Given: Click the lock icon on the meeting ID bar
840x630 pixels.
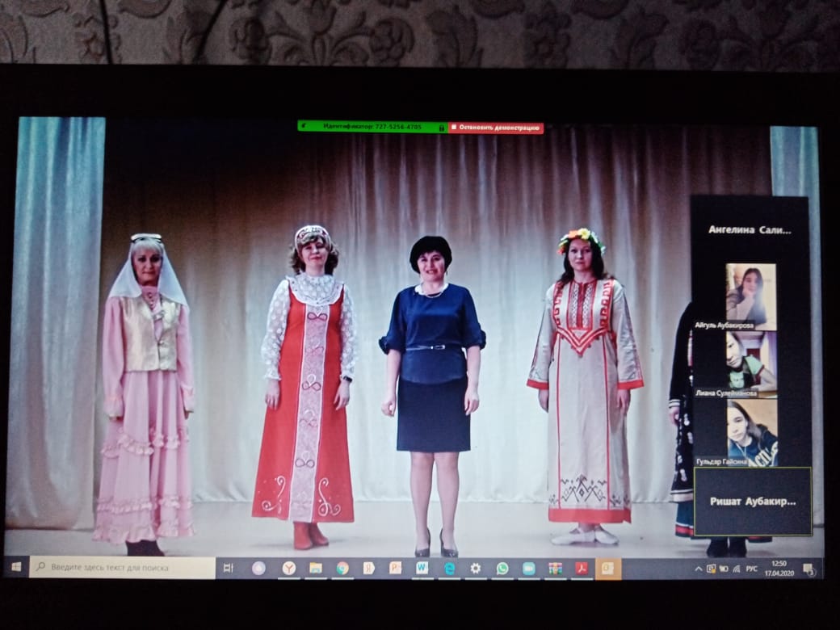Looking at the screenshot, I should (x=443, y=128).
